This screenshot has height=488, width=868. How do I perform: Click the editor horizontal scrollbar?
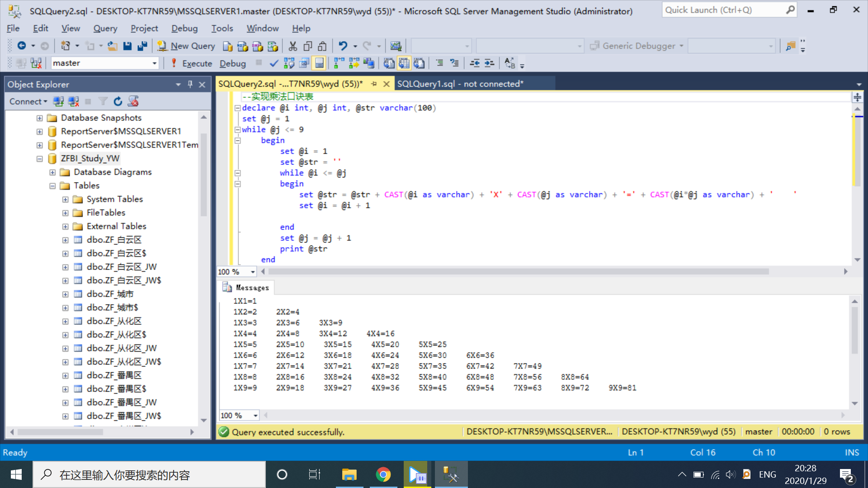[519, 272]
